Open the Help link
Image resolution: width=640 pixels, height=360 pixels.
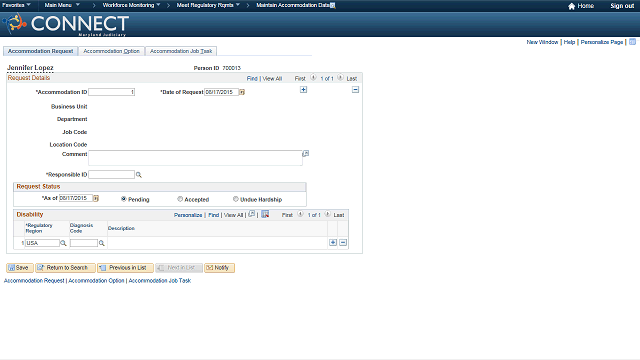point(569,42)
